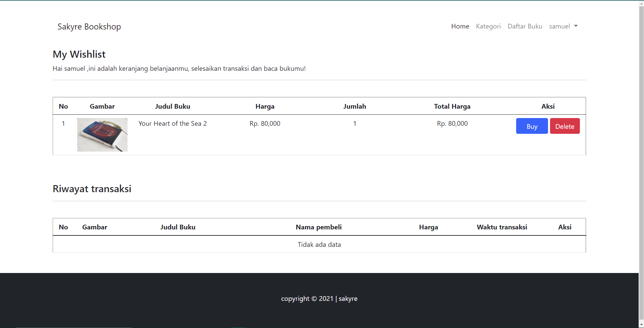Screen dimensions: 644x328
Task: Click the vertical scrollbar track
Action: click(641, 168)
